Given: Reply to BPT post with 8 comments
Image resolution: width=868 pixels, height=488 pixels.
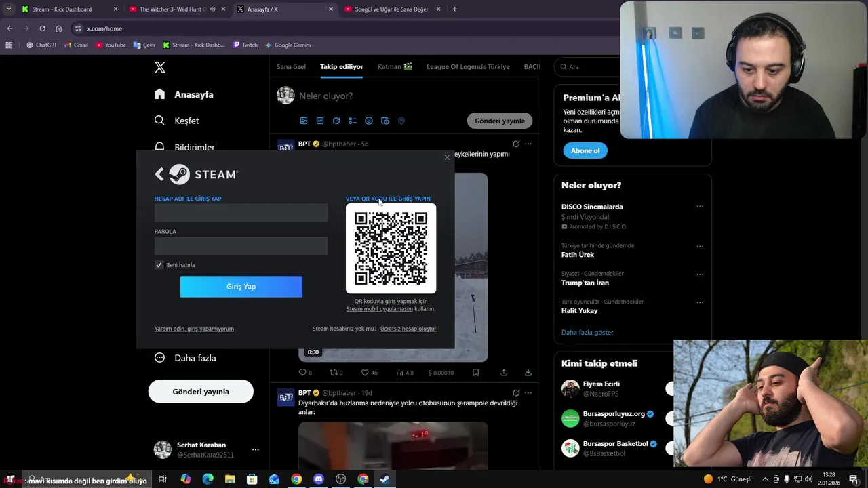Looking at the screenshot, I should (305, 373).
